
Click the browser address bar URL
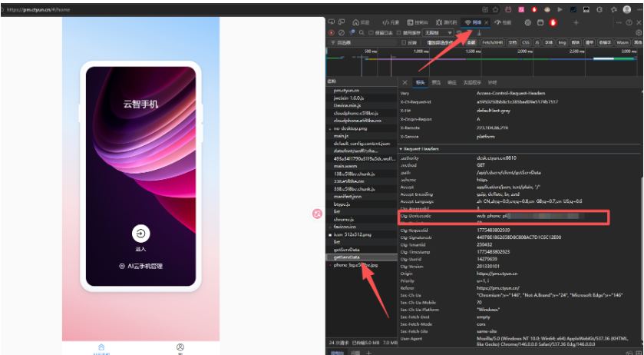pos(38,9)
